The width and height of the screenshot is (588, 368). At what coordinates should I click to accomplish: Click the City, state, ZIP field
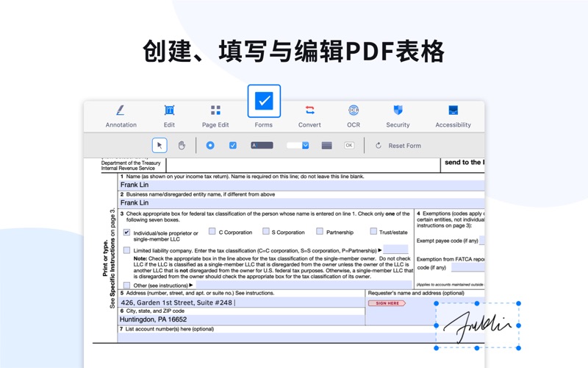[241, 319]
